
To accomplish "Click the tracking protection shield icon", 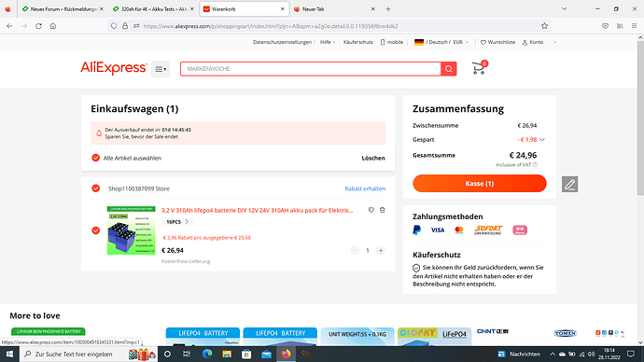I will click(114, 26).
